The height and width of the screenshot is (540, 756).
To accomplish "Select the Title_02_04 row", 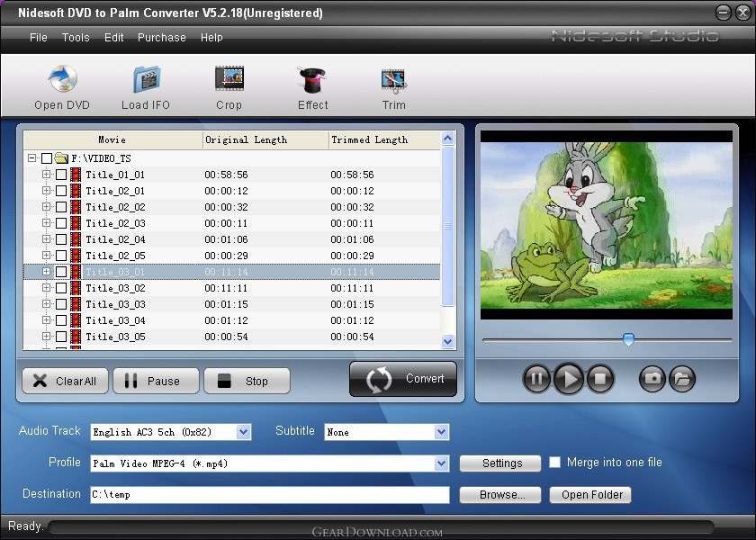I will [x=232, y=239].
